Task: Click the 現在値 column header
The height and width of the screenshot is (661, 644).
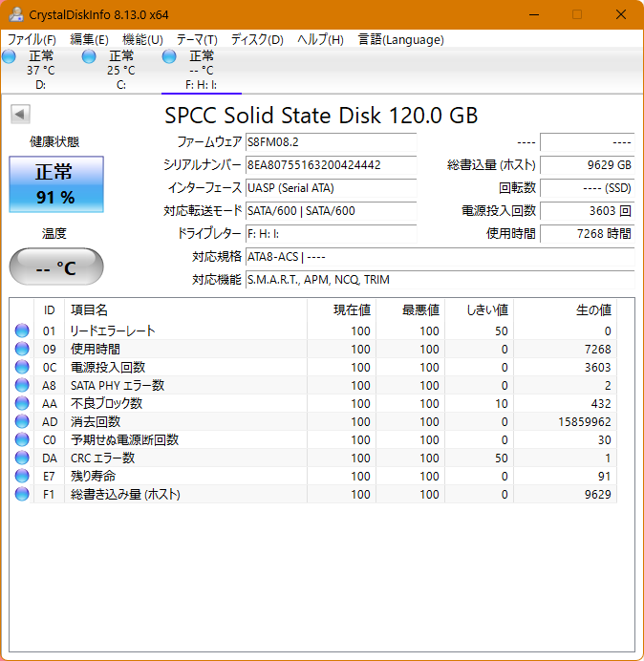Action: tap(342, 310)
